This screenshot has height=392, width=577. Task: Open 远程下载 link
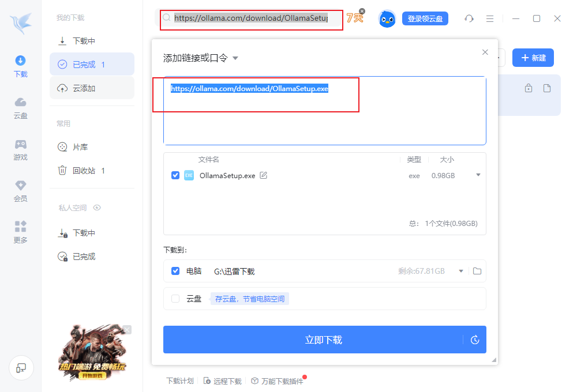coord(223,381)
